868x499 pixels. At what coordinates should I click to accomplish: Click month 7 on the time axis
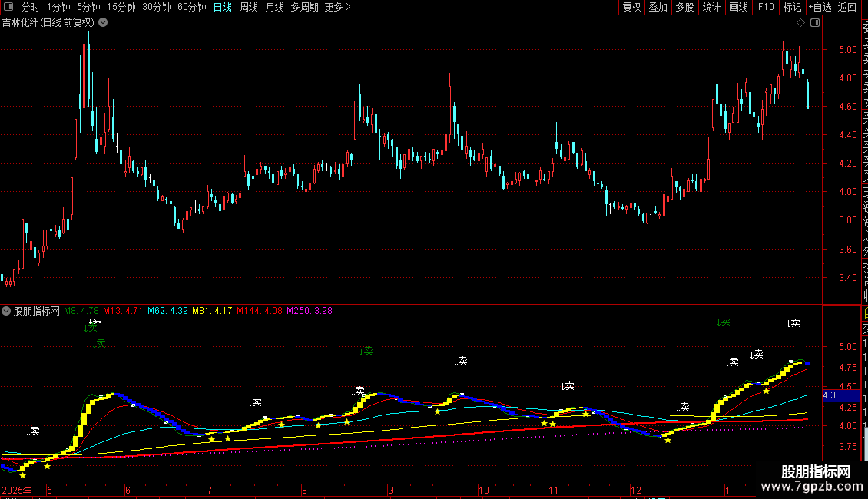tap(210, 490)
